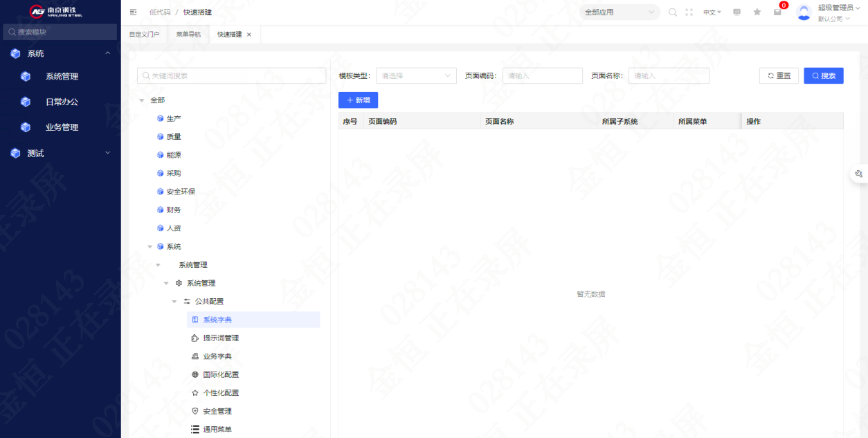The width and height of the screenshot is (868, 438).
Task: Click the shield icon beside 安全管理
Action: click(195, 411)
